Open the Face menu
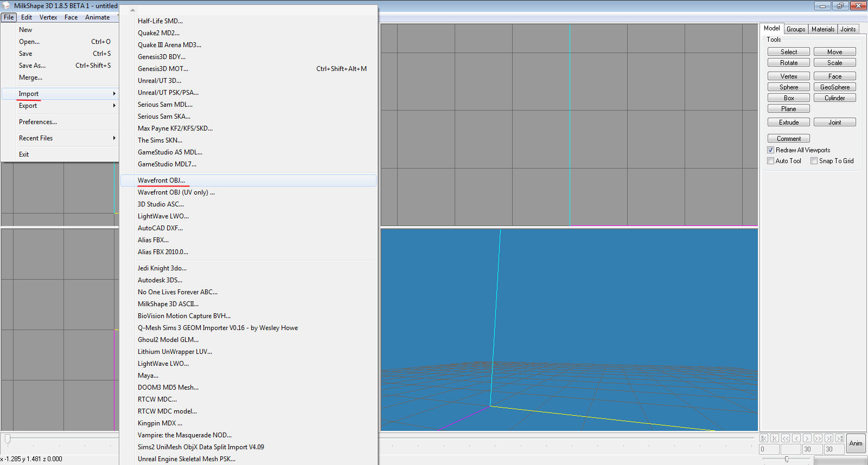868x465 pixels. [71, 17]
